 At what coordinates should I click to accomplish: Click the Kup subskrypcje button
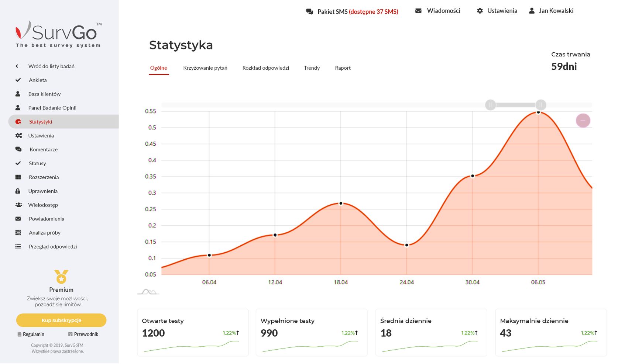coord(61,320)
